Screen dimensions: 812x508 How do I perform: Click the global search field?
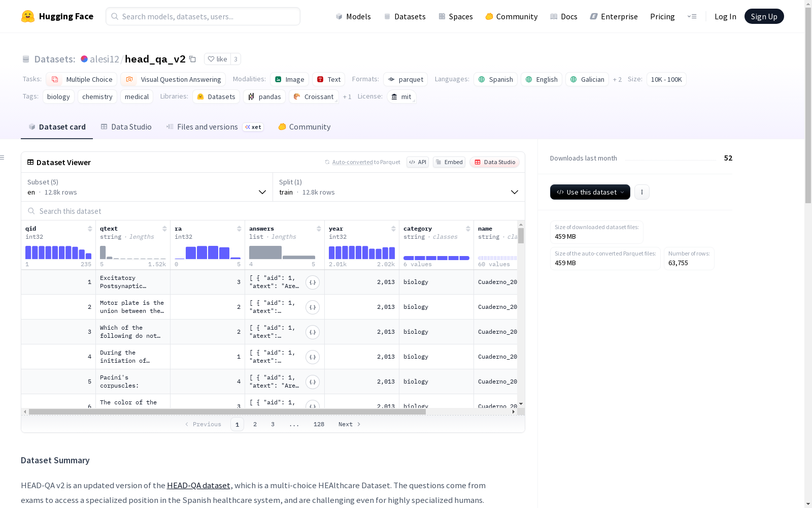pyautogui.click(x=203, y=16)
